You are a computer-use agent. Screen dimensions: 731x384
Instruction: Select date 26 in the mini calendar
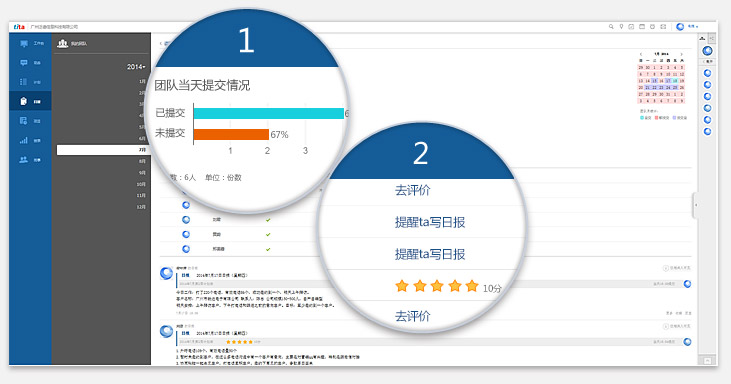coord(682,88)
